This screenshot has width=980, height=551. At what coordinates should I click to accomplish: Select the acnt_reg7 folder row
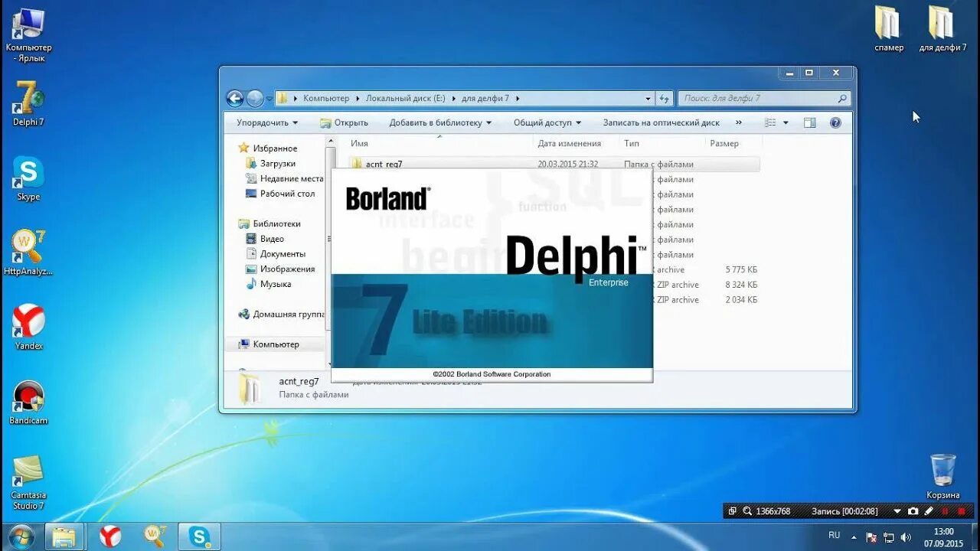click(x=554, y=164)
